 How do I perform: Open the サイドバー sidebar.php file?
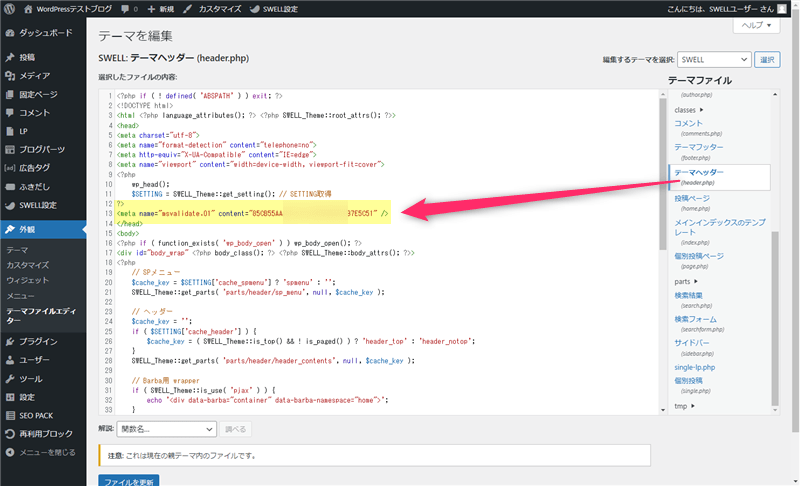(x=692, y=343)
